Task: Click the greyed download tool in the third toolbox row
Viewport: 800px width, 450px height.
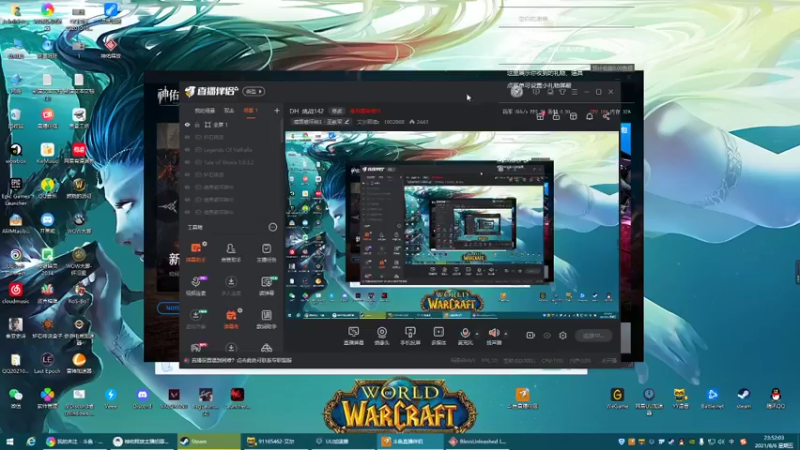Action: (195, 319)
